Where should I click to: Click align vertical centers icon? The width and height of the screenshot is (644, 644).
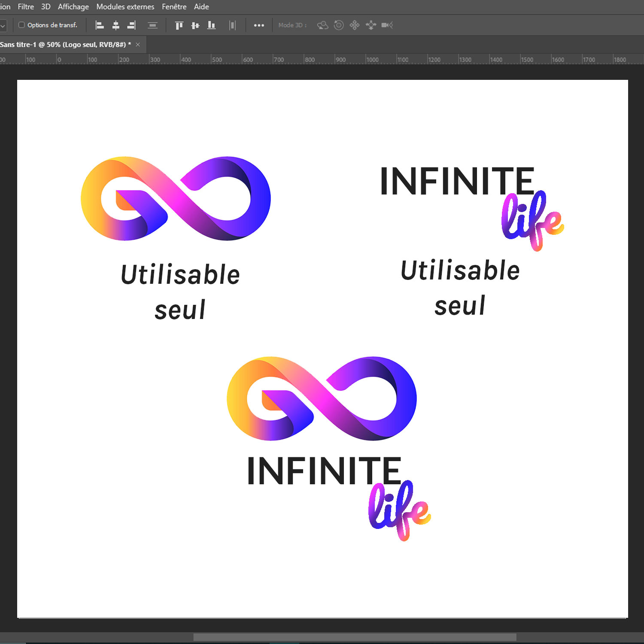(x=195, y=25)
